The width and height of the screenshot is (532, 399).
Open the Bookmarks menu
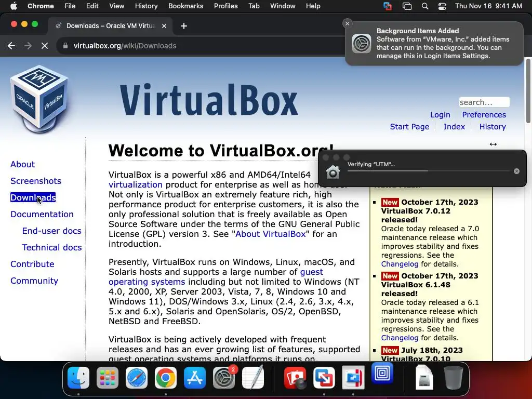pyautogui.click(x=185, y=6)
